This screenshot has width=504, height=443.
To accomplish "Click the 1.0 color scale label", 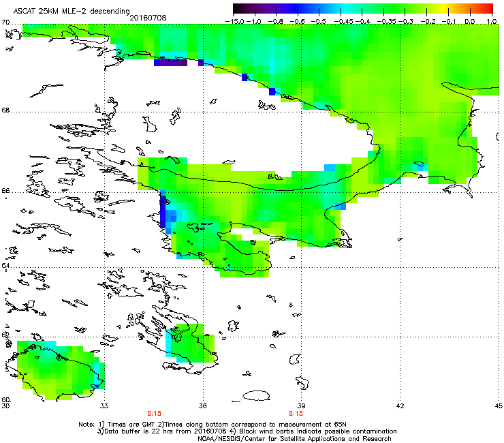I will pos(492,22).
